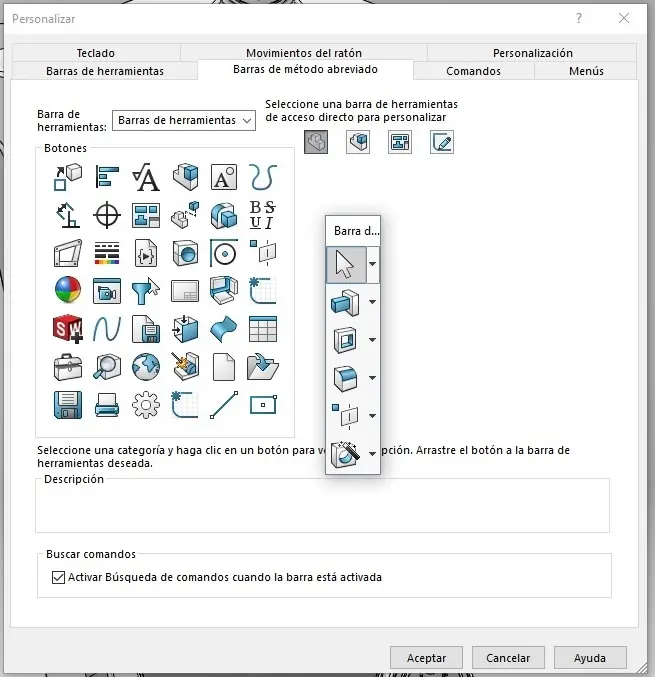
Task: Choose the Annotation √A icon
Action: [x=146, y=177]
